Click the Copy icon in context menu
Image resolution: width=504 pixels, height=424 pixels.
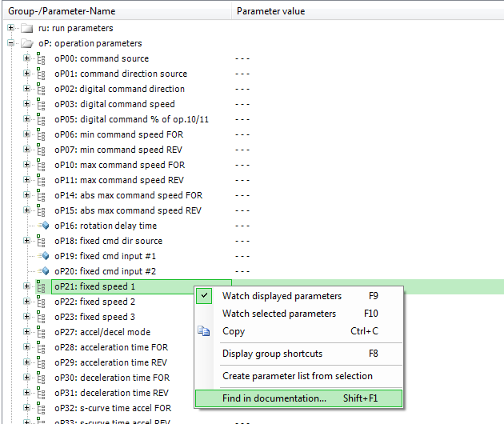(204, 331)
